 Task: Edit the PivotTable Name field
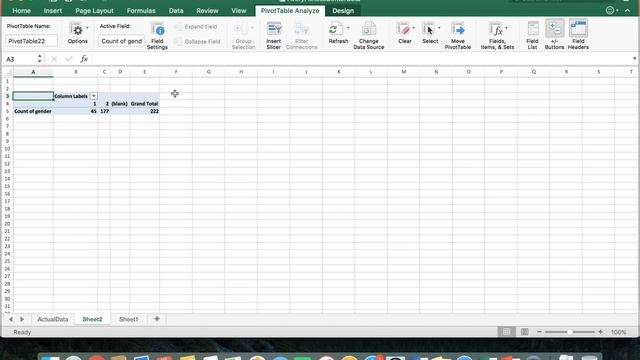click(x=31, y=41)
